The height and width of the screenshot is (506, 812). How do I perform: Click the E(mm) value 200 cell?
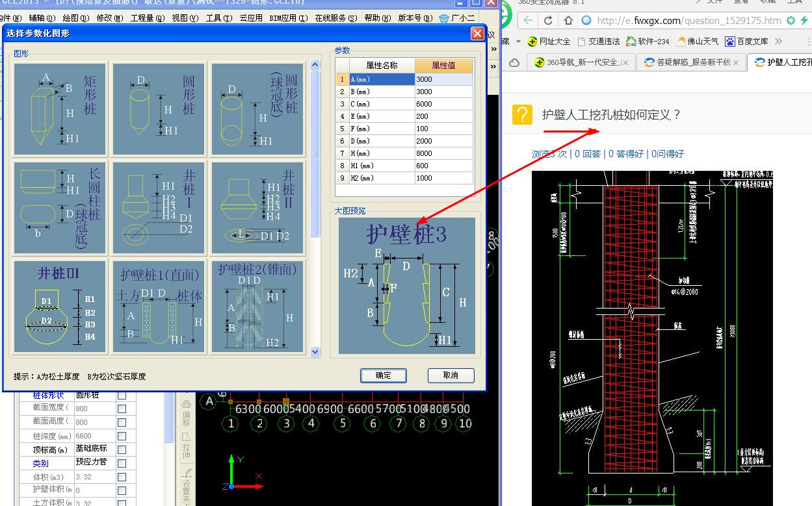click(x=444, y=116)
